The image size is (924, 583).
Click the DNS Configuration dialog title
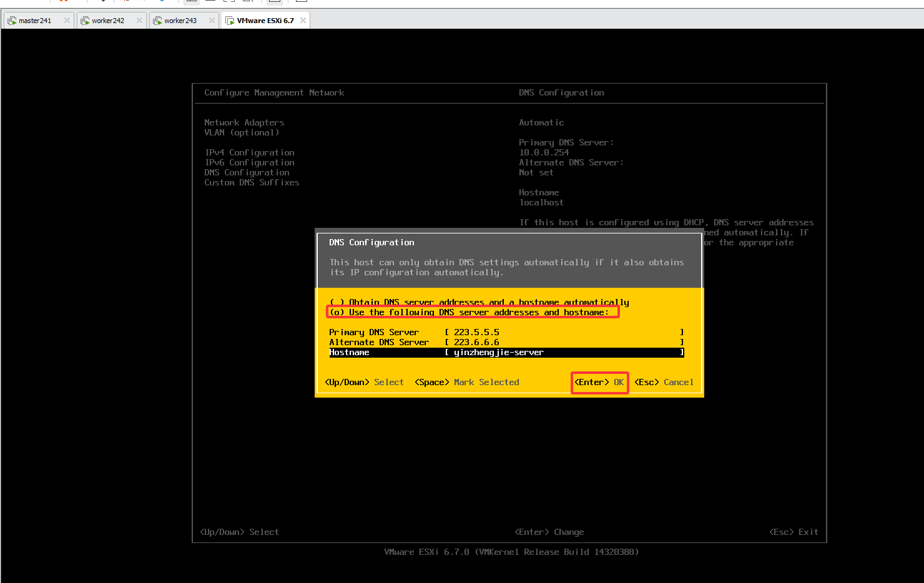(371, 242)
